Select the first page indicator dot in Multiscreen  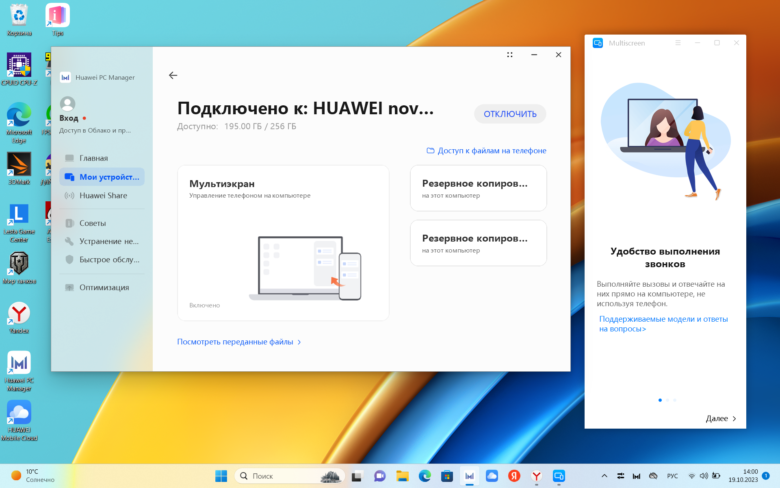pyautogui.click(x=660, y=400)
